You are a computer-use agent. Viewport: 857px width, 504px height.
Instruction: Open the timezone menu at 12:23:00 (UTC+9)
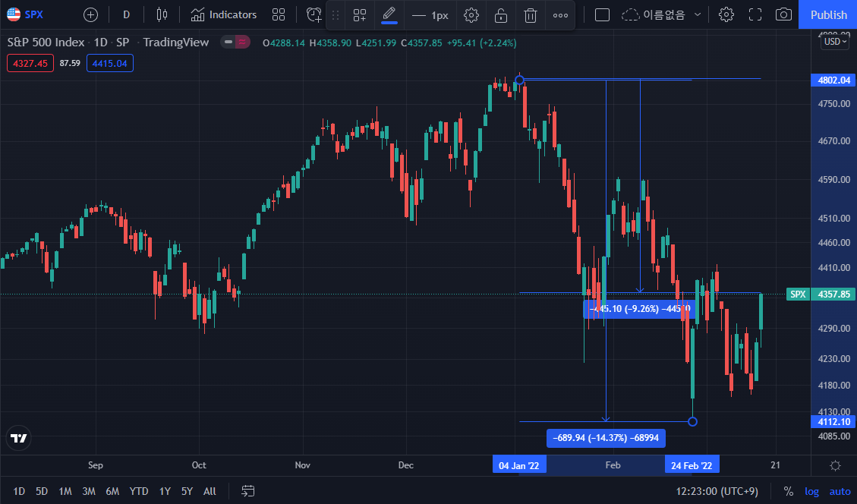(717, 491)
